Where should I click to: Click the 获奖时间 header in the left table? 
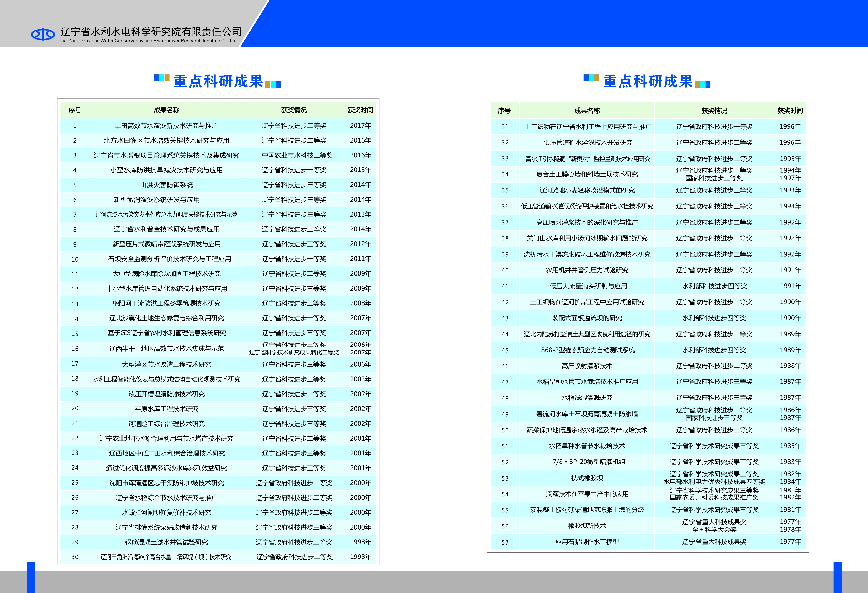(360, 110)
